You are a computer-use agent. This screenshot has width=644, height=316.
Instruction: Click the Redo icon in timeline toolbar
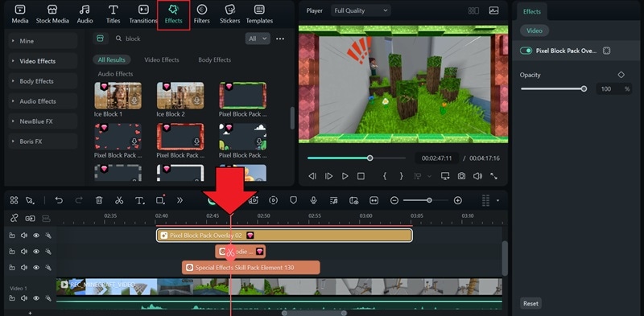tap(79, 200)
